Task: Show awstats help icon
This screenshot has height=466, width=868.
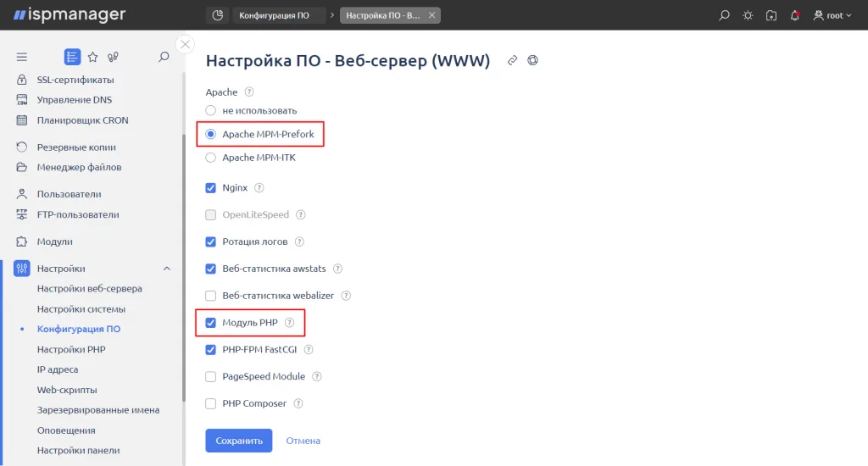Action: coord(337,269)
